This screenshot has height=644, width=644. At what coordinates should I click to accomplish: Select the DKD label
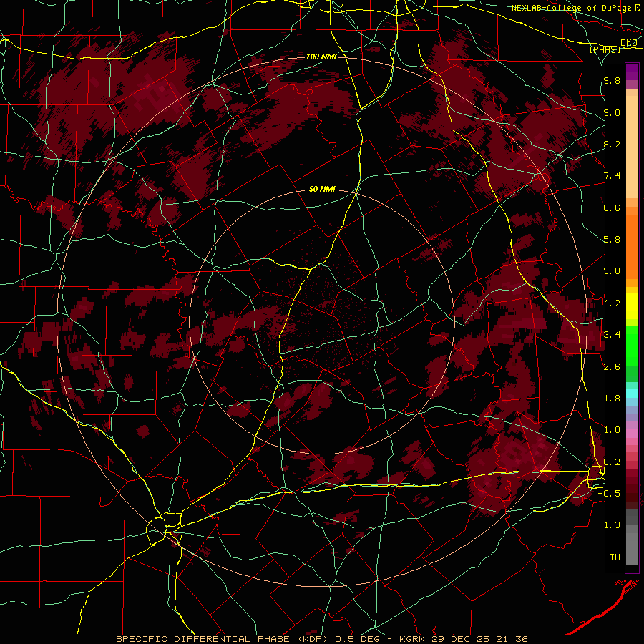tap(628, 43)
